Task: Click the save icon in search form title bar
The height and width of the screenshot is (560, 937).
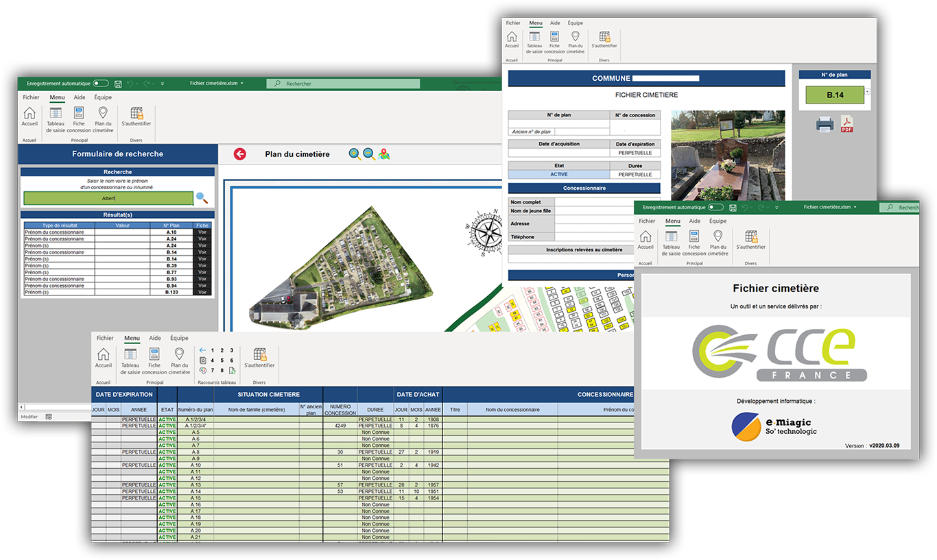Action: [x=118, y=83]
